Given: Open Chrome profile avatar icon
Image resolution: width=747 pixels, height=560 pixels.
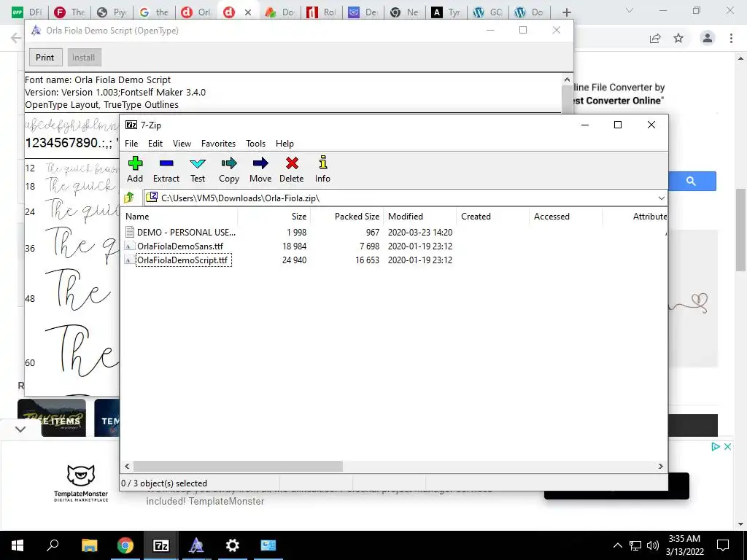Looking at the screenshot, I should click(708, 38).
